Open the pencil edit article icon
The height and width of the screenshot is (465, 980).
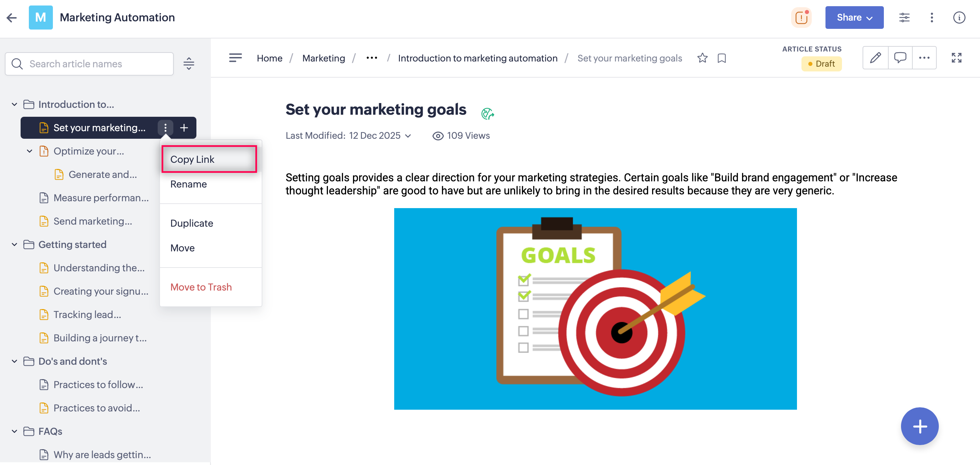tap(875, 58)
